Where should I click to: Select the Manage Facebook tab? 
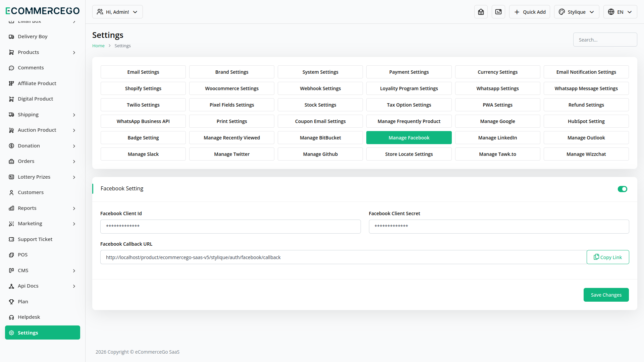[x=409, y=137]
